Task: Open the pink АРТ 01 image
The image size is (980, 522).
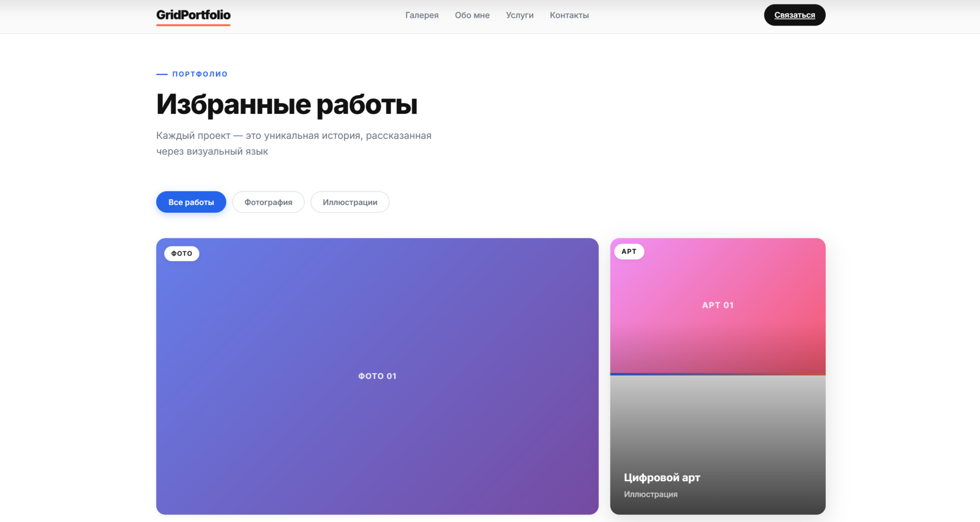Action: pyautogui.click(x=718, y=305)
